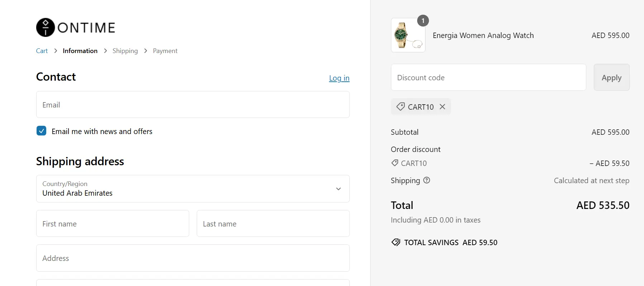Open the Energia watch product thumbnail

click(x=408, y=35)
